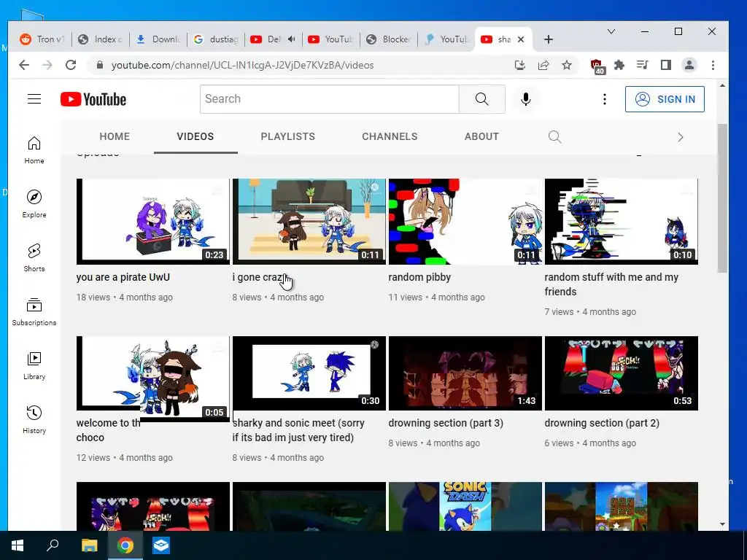Click the page vertical scrollbar thumb

point(722,198)
